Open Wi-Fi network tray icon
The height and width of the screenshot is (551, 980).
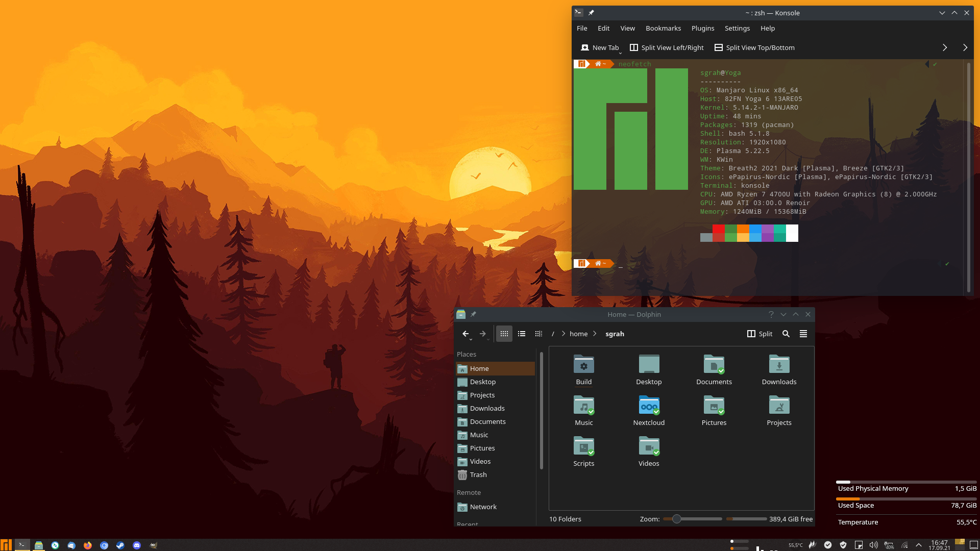click(x=904, y=545)
